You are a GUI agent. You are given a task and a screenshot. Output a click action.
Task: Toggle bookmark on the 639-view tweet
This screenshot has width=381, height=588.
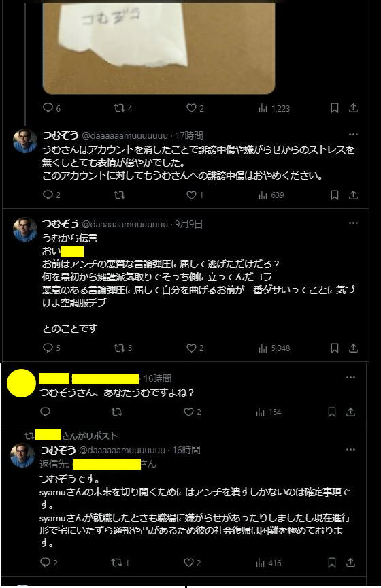pos(335,195)
